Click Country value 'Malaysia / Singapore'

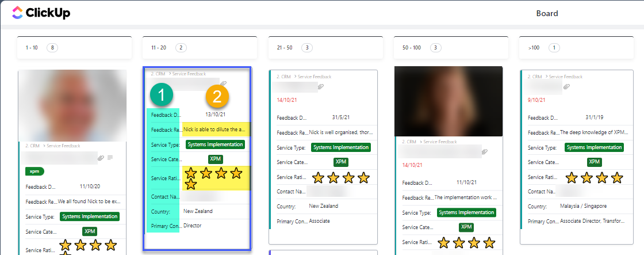(583, 205)
